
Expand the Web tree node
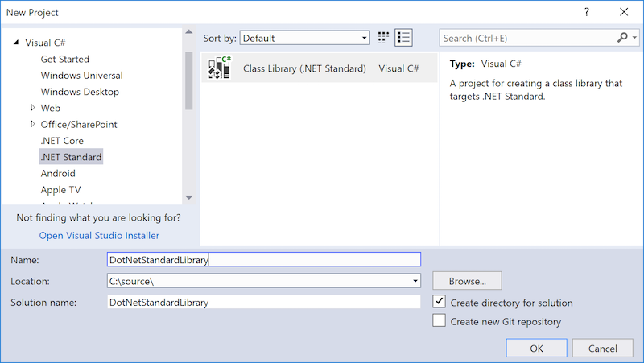pyautogui.click(x=32, y=108)
